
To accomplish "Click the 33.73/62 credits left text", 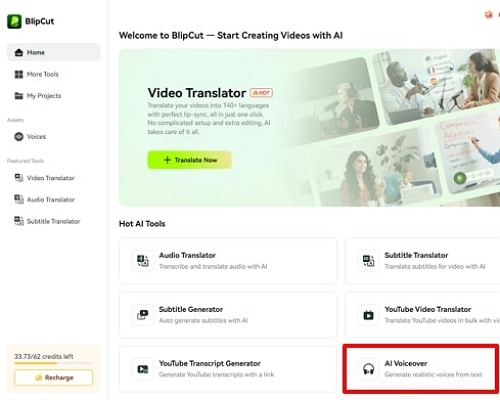I will (44, 356).
